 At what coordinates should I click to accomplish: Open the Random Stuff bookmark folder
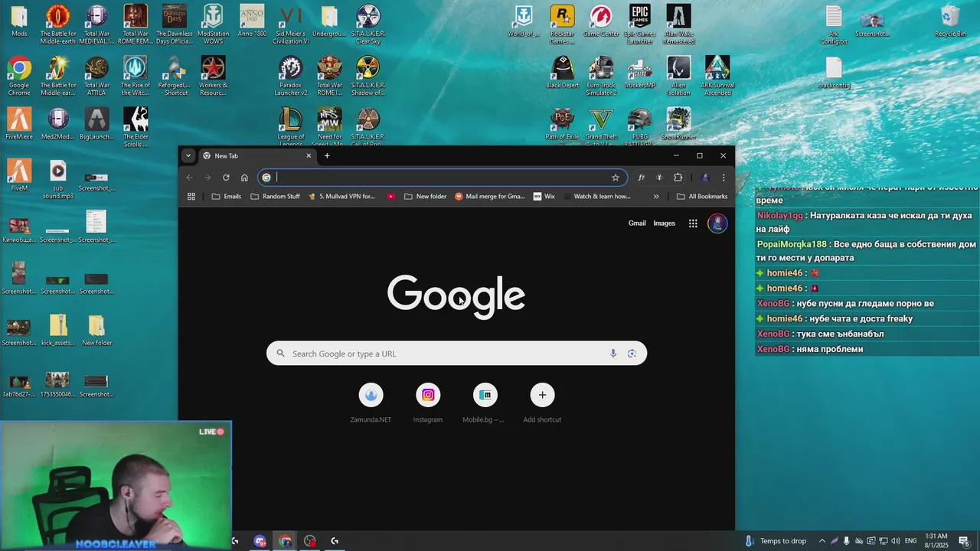point(276,197)
